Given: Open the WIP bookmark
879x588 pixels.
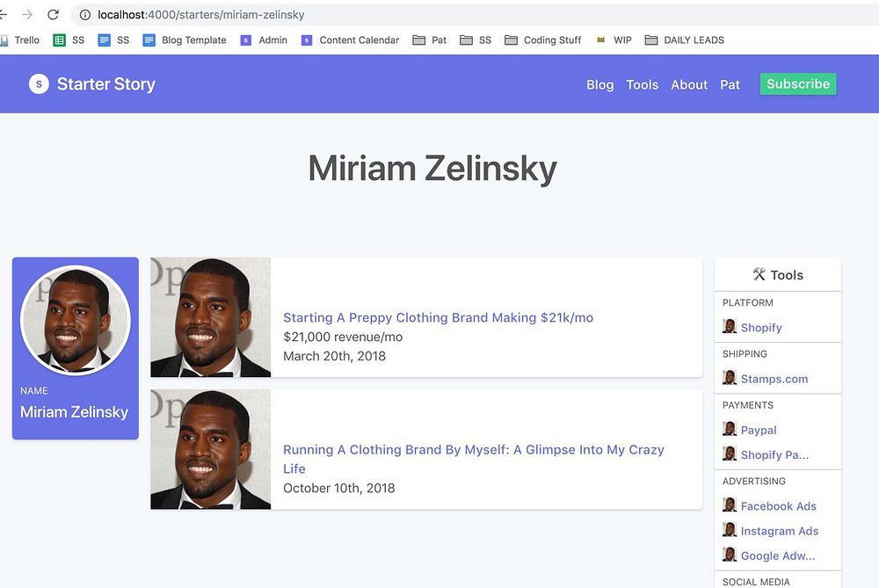Looking at the screenshot, I should click(614, 40).
